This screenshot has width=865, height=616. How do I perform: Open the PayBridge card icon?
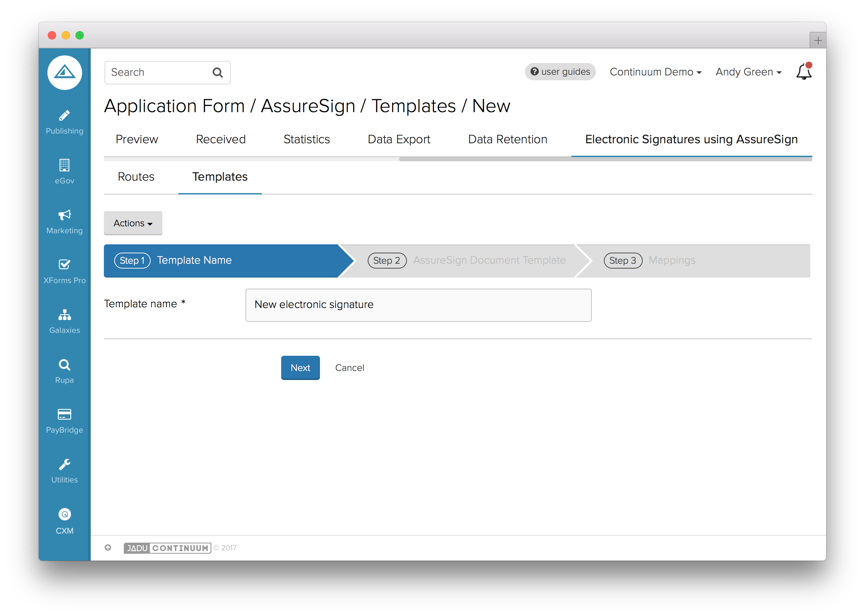(x=64, y=414)
